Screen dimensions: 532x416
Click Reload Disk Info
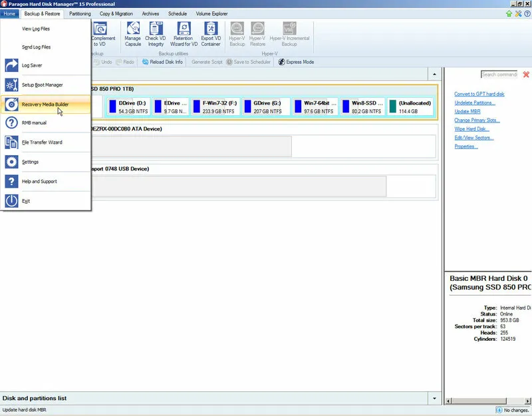pos(162,62)
